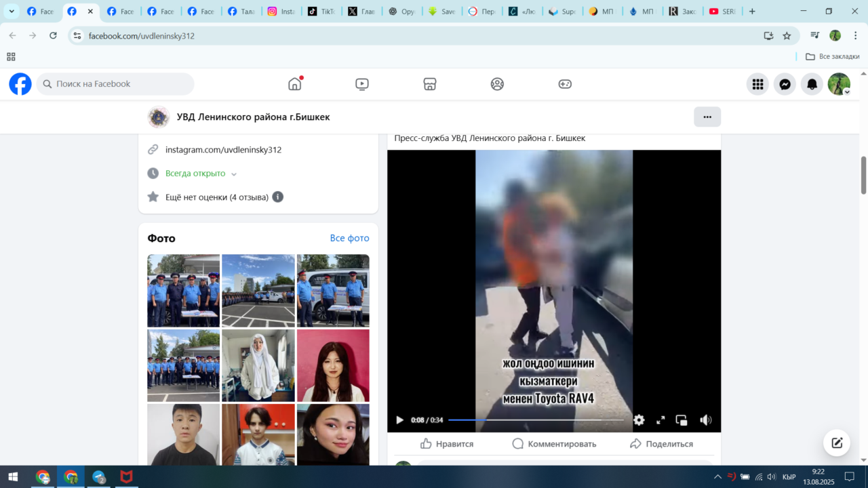Open video settings gear
868x488 pixels.
pos(639,420)
